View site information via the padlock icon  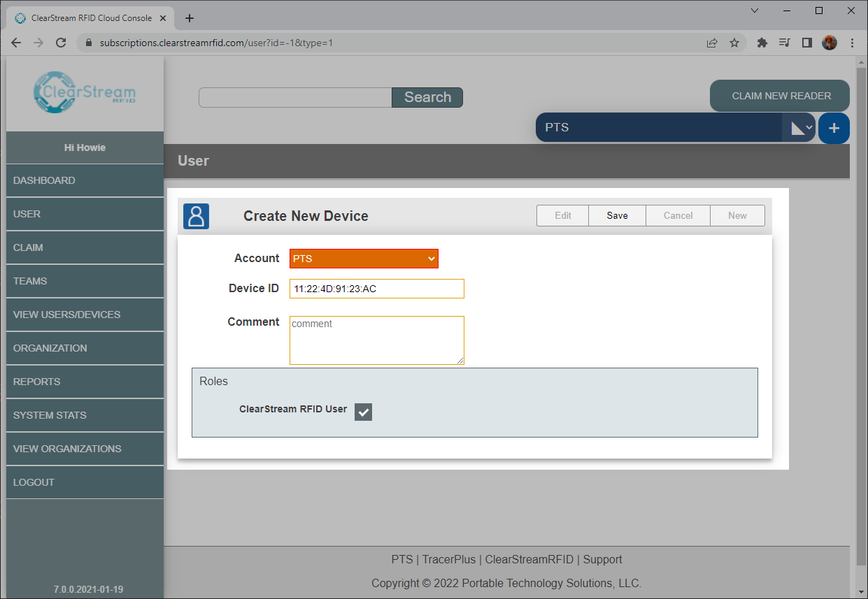point(87,43)
